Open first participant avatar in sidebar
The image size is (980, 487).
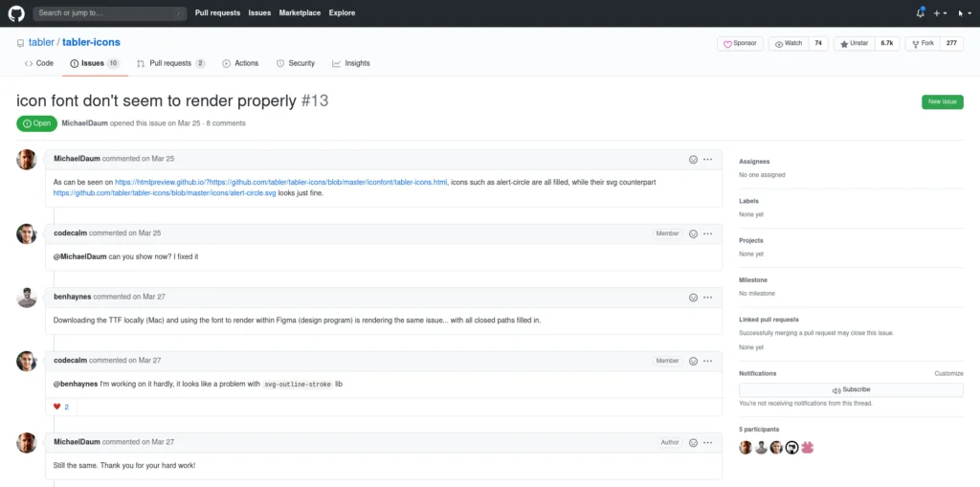coord(746,448)
